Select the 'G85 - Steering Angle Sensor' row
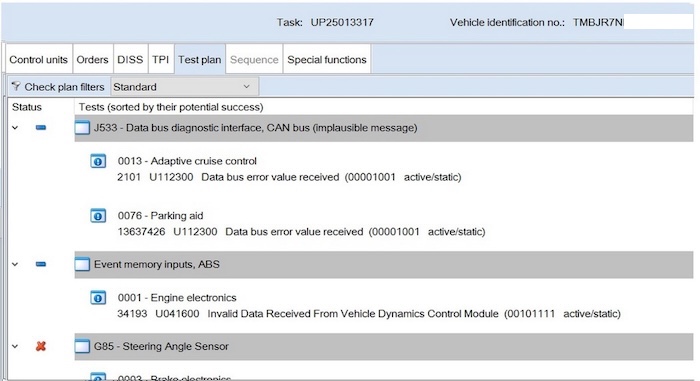The height and width of the screenshot is (381, 700). tap(384, 346)
